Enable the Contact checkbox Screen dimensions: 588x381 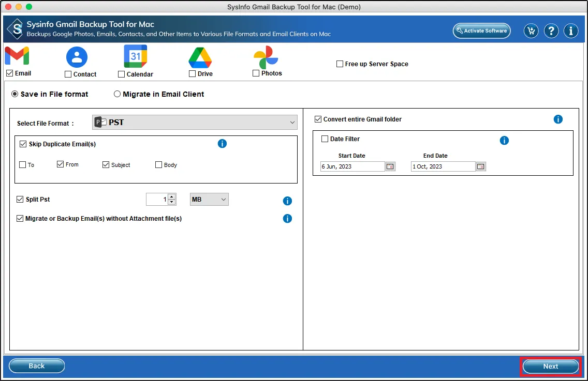pyautogui.click(x=68, y=74)
